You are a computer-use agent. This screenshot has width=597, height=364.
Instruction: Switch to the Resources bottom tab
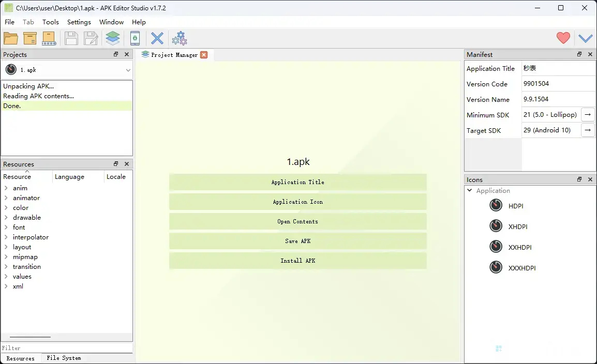[x=20, y=358]
